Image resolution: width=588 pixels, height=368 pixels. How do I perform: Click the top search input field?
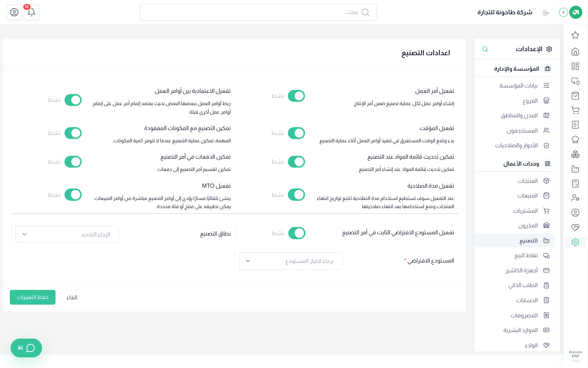click(x=258, y=12)
